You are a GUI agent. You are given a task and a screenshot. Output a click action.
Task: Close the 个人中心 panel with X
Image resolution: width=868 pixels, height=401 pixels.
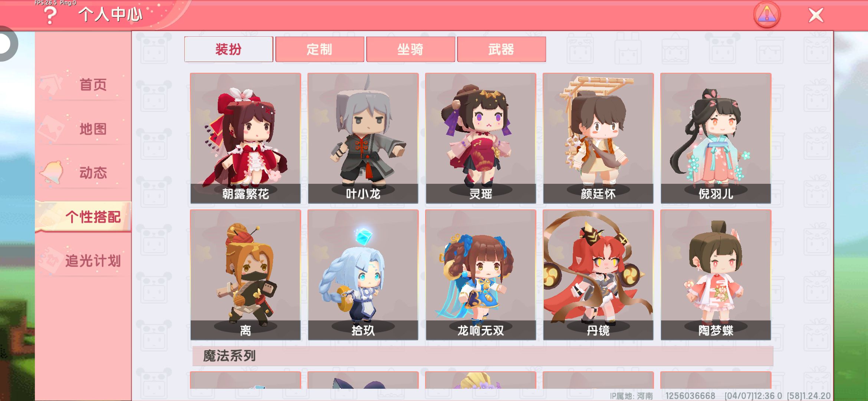point(816,15)
